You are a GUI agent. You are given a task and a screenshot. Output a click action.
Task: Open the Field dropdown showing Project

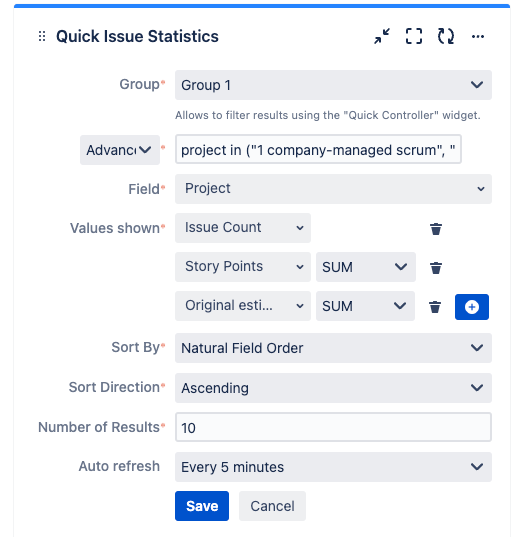(333, 189)
